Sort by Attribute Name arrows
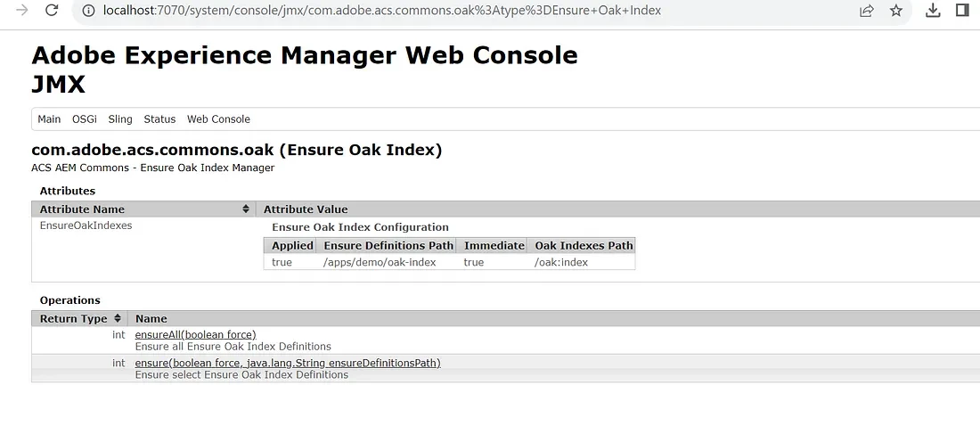The image size is (980, 426). (x=246, y=209)
